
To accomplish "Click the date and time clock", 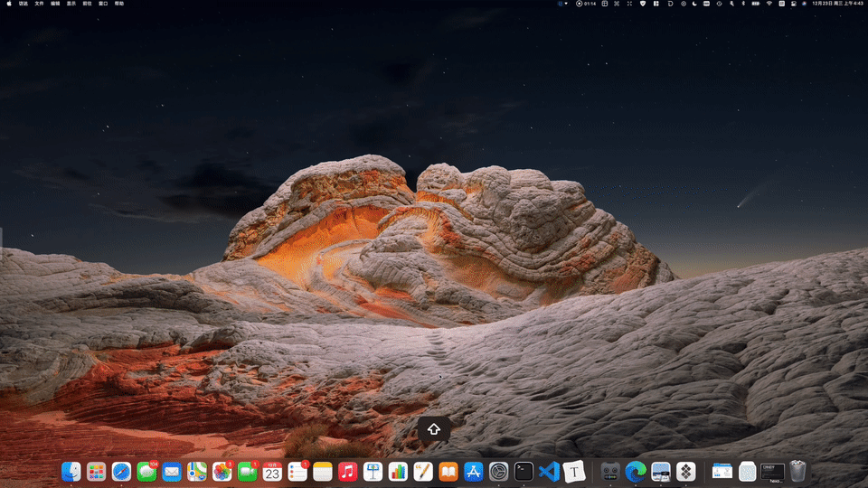I will point(836,4).
